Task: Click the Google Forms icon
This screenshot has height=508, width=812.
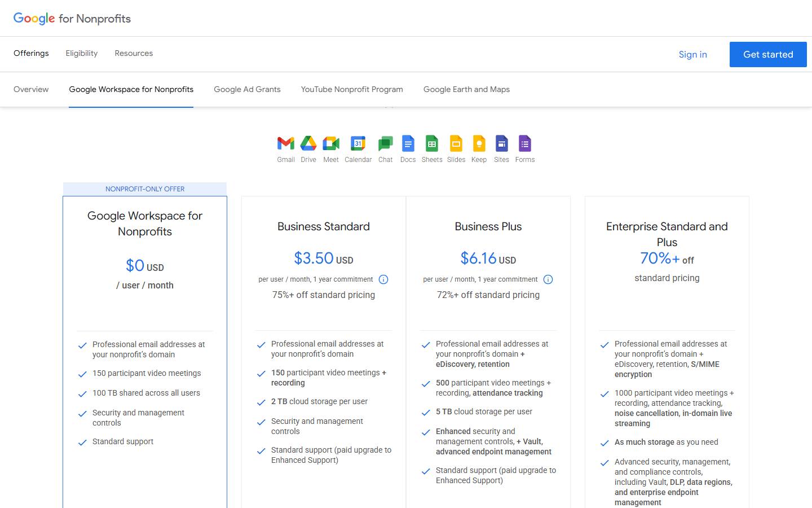Action: click(525, 143)
